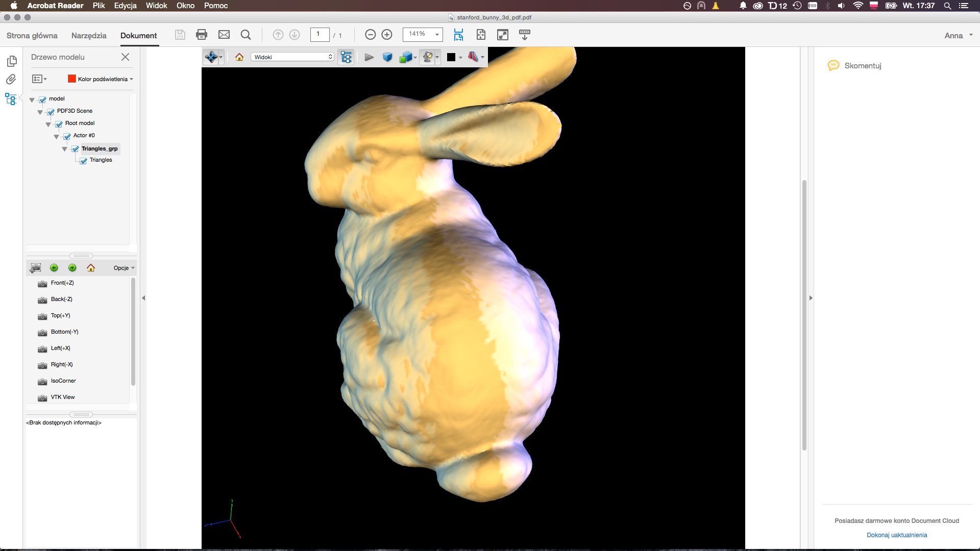
Task: Select the 'Front(+Z)' view
Action: (62, 283)
